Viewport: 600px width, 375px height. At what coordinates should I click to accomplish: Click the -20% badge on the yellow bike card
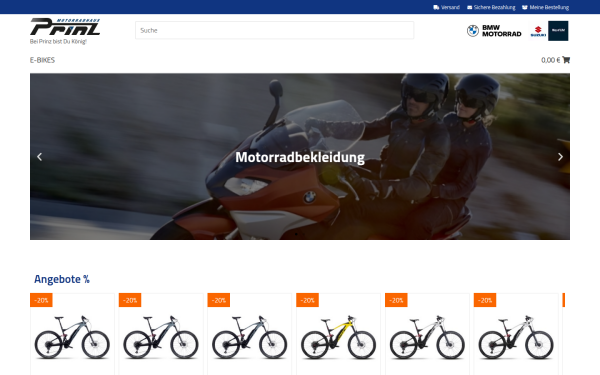pos(307,300)
